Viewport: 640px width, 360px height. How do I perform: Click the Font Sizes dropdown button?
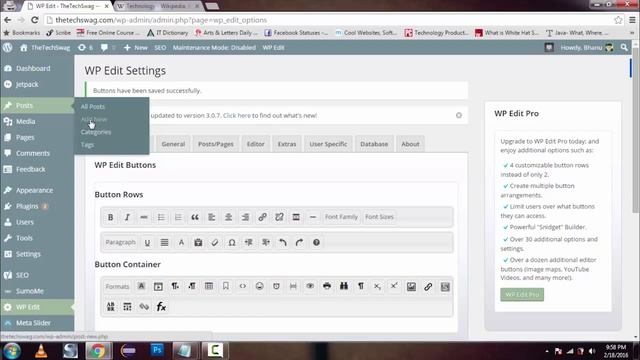379,217
